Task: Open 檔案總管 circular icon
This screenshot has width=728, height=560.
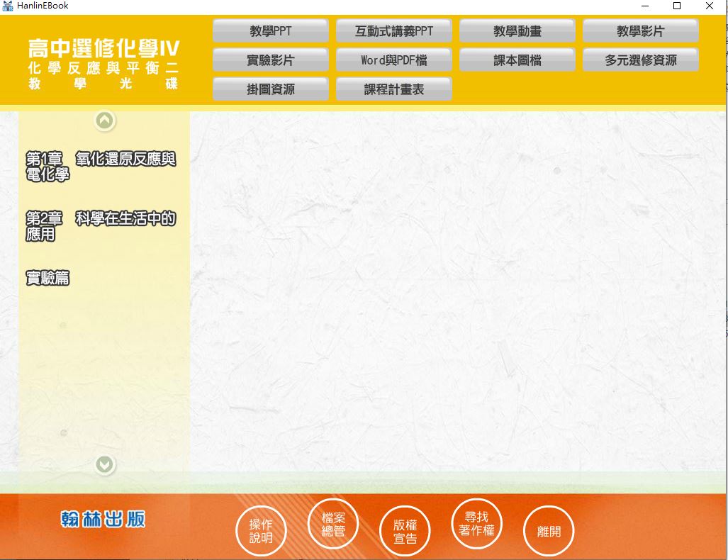Action: [333, 525]
